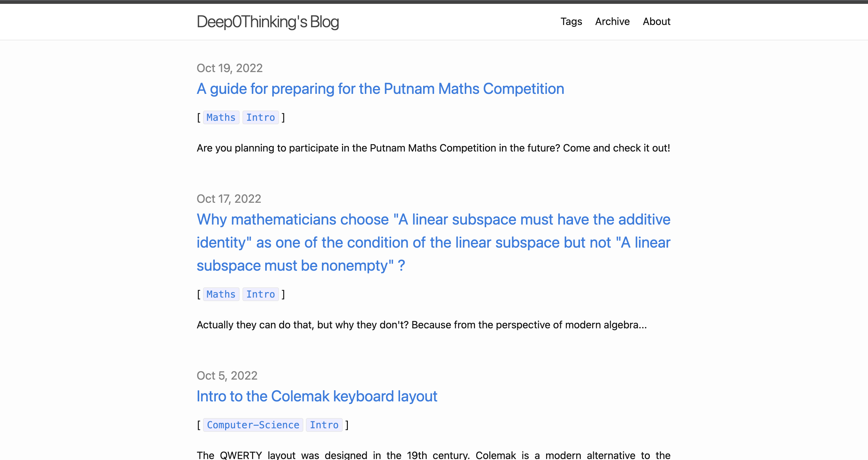The width and height of the screenshot is (868, 460).
Task: Click the Oct 19, 2022 post date
Action: pyautogui.click(x=229, y=68)
